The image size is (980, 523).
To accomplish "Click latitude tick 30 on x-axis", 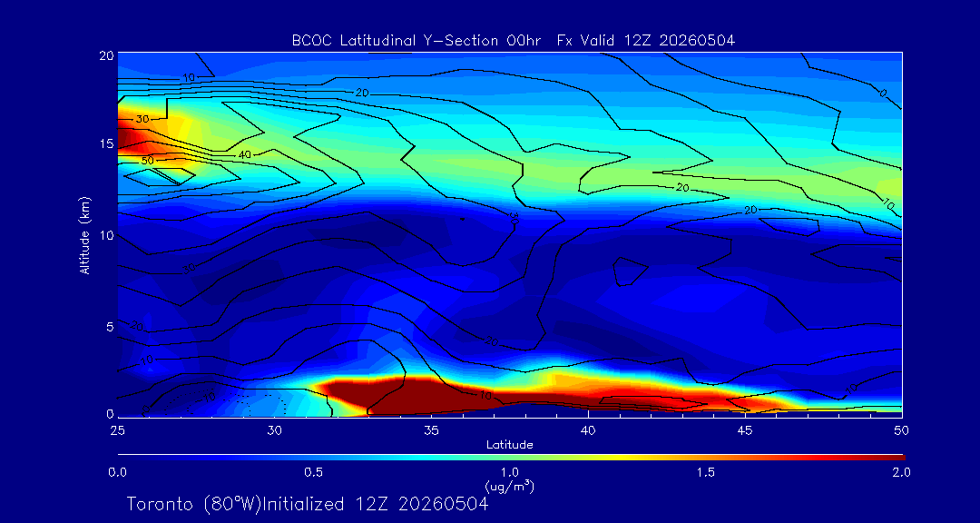I will [274, 430].
